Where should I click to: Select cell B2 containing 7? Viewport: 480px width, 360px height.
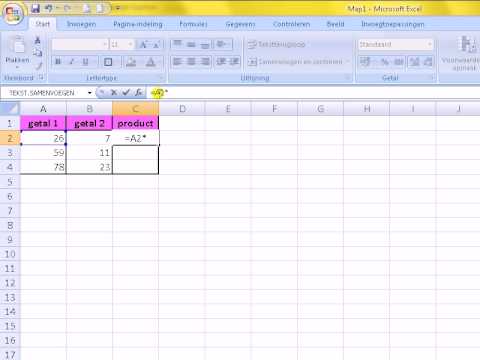point(89,138)
